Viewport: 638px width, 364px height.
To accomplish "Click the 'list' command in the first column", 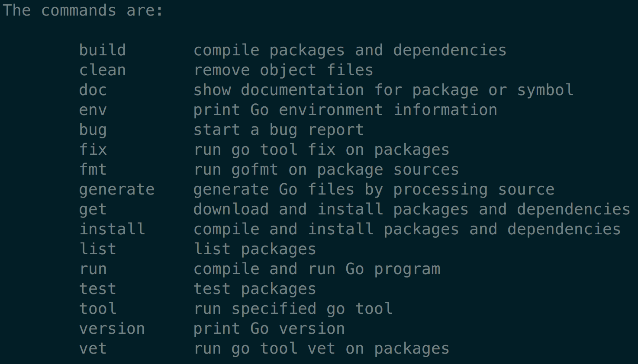I will point(98,249).
